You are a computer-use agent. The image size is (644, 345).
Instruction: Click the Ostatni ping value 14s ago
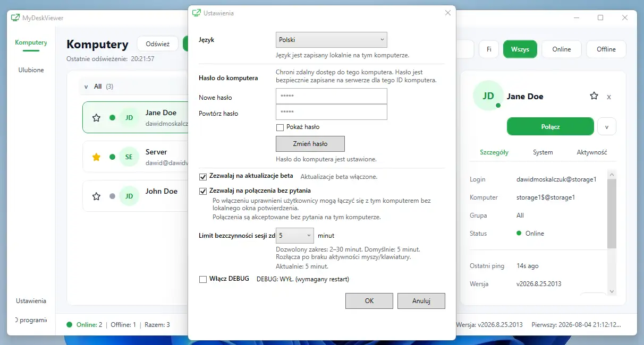527,266
